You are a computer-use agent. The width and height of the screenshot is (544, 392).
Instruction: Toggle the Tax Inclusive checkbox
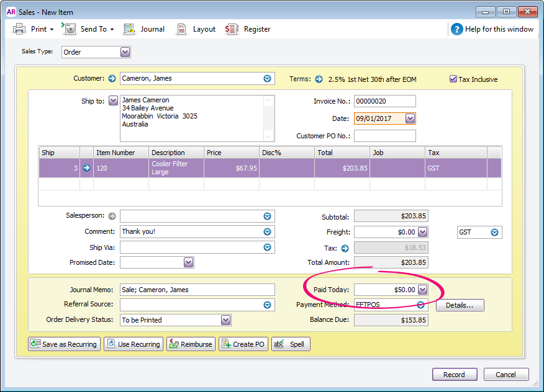tap(453, 79)
